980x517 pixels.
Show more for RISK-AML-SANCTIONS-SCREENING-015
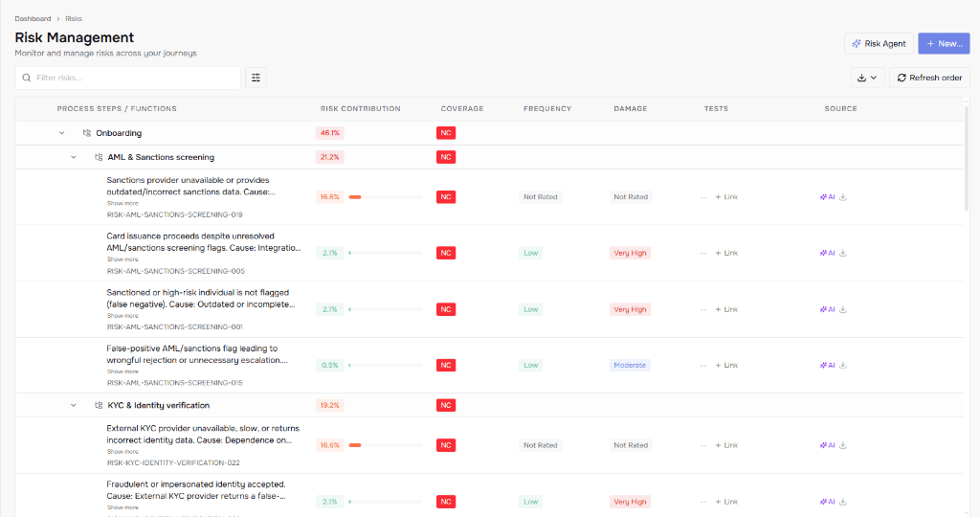point(122,371)
